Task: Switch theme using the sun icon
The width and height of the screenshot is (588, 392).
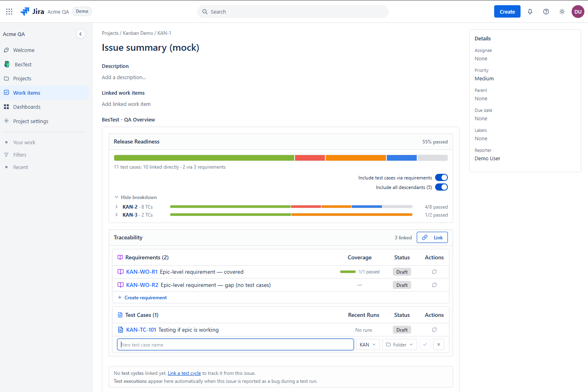Action: [562, 12]
